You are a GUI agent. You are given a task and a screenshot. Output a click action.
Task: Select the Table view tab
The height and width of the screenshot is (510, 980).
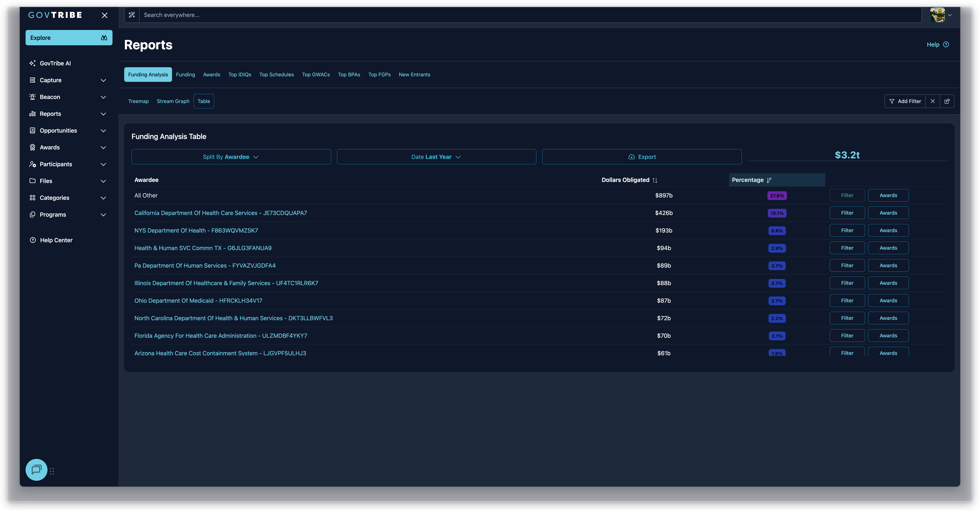204,101
